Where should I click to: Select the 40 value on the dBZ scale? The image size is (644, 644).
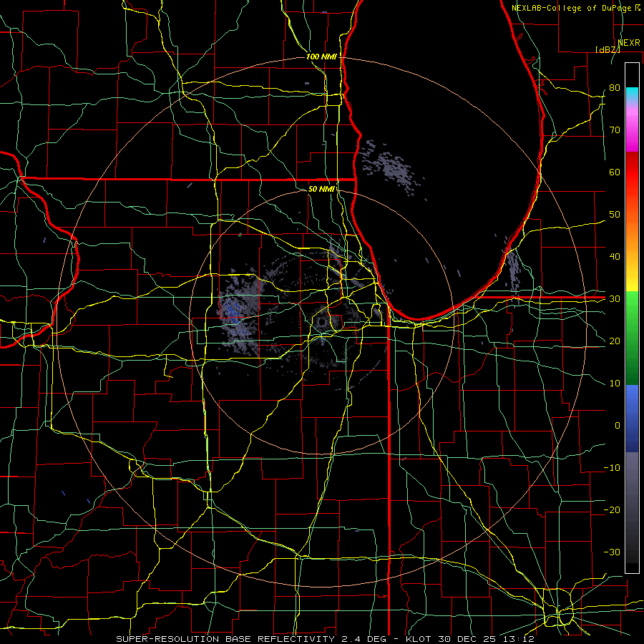[x=615, y=257]
